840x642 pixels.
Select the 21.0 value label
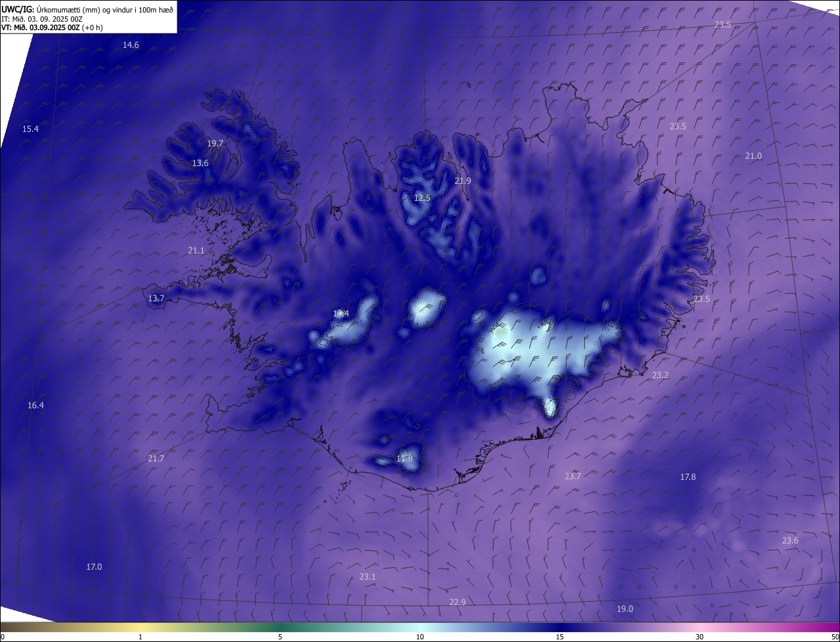tap(753, 156)
